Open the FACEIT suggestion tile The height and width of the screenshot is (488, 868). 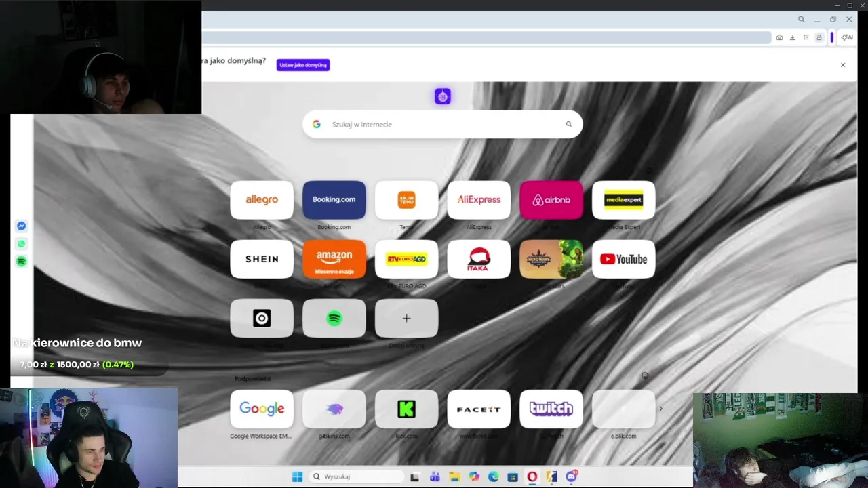[479, 409]
